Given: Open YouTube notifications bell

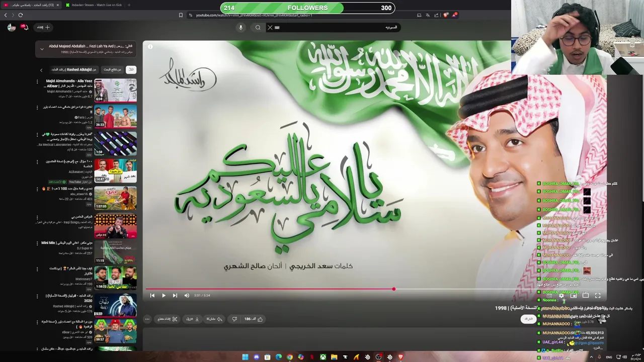Looking at the screenshot, I should pos(25,27).
